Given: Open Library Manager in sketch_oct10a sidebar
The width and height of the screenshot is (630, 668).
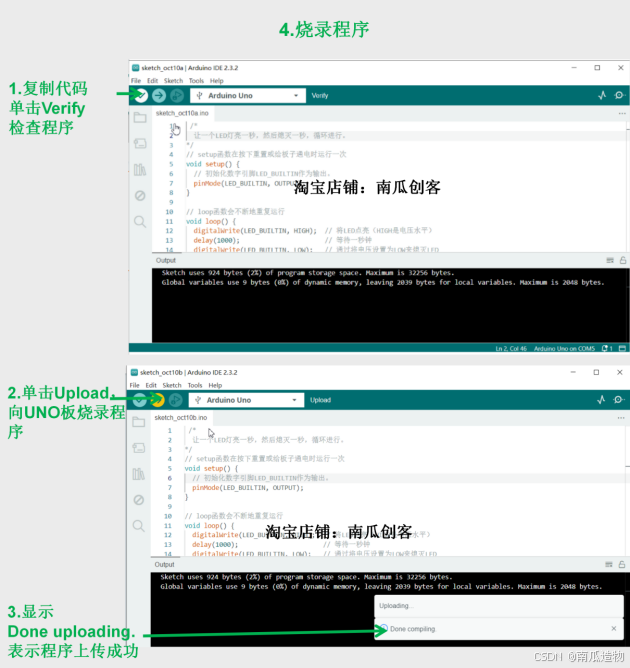Looking at the screenshot, I should tap(140, 170).
